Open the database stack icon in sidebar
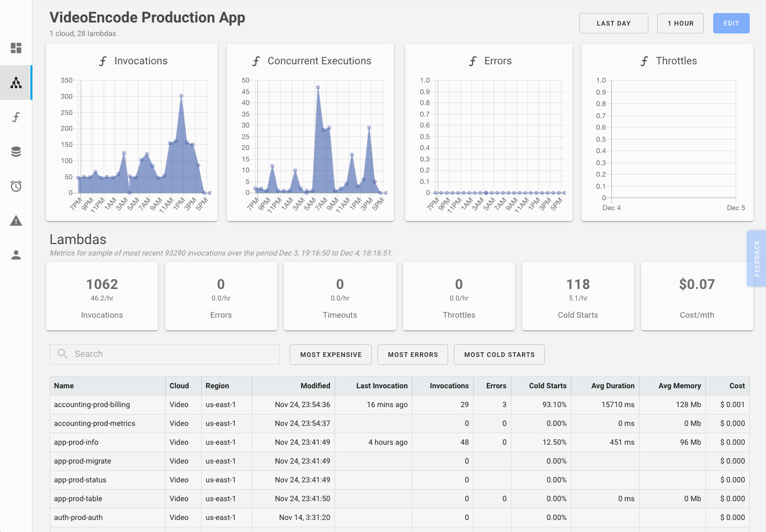Screen dimensions: 766x532 point(16,152)
